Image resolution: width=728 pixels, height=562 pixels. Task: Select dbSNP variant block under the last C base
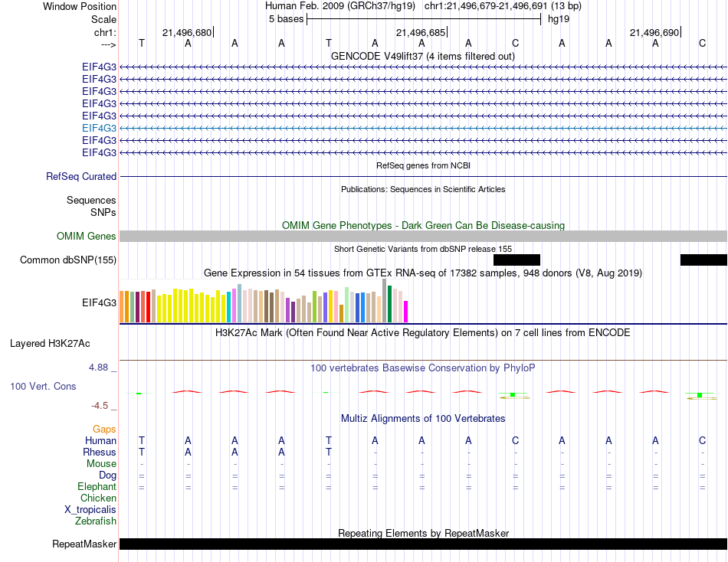pyautogui.click(x=703, y=260)
